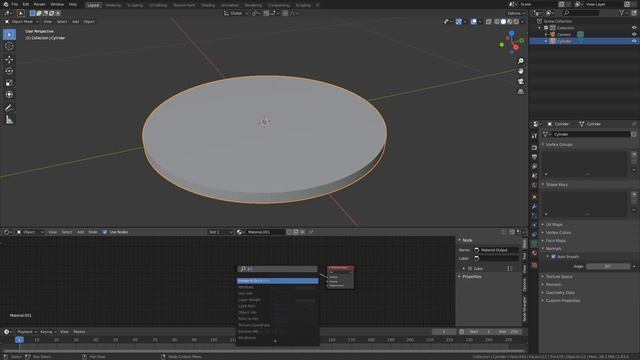Image resolution: width=640 pixels, height=360 pixels.
Task: Toggle the Auto Smooth checkbox
Action: click(553, 257)
